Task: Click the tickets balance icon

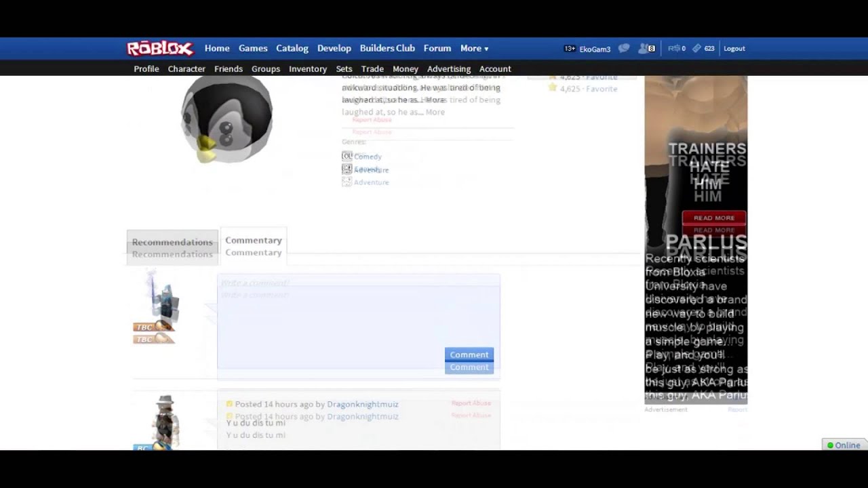Action: [x=696, y=48]
